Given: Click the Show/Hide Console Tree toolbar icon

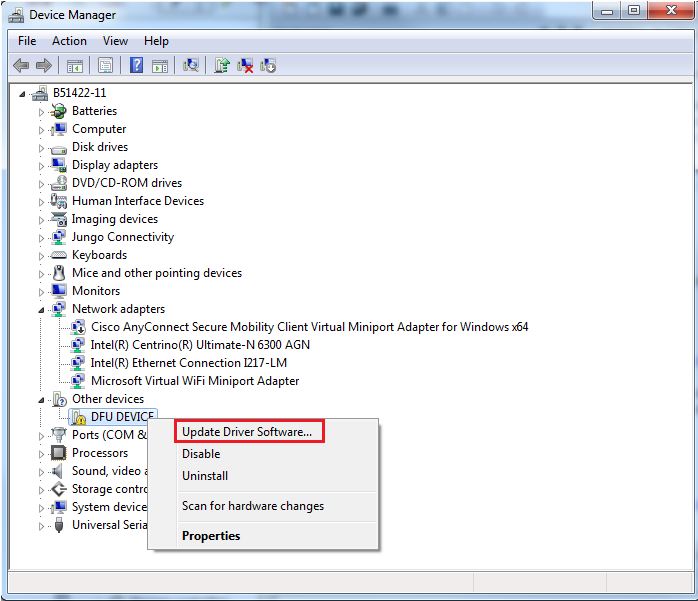Looking at the screenshot, I should (74, 66).
